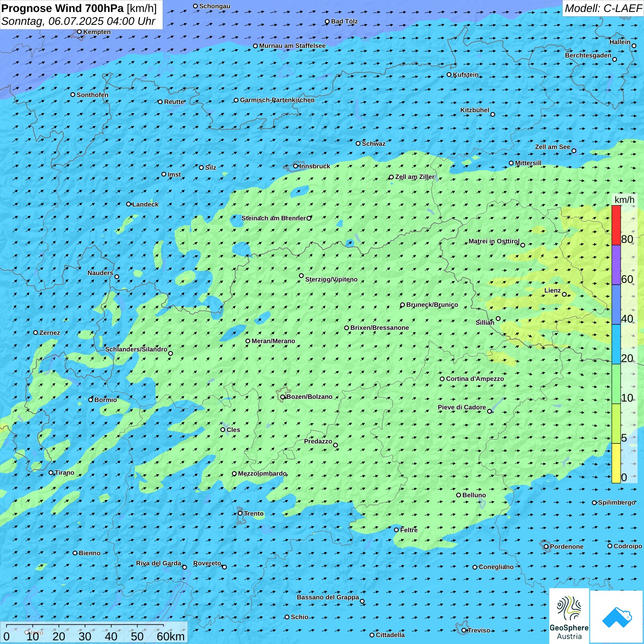The image size is (644, 644).
Task: Select the Trento city marker
Action: 240,513
